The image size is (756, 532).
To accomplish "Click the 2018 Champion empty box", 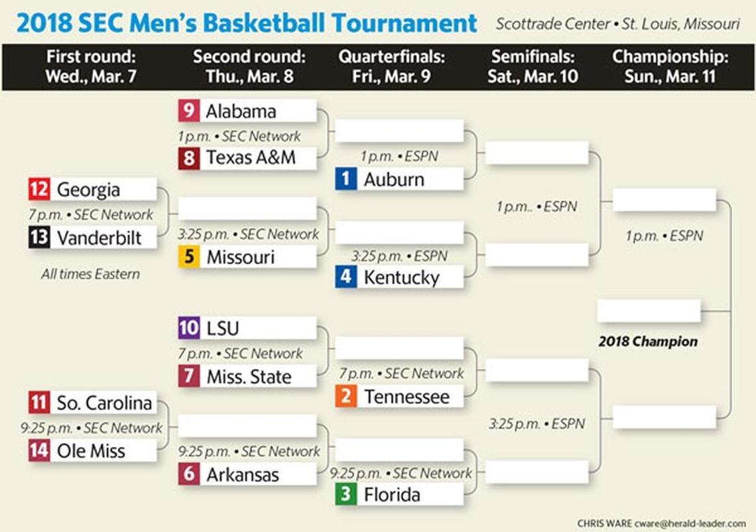I will coord(649,310).
